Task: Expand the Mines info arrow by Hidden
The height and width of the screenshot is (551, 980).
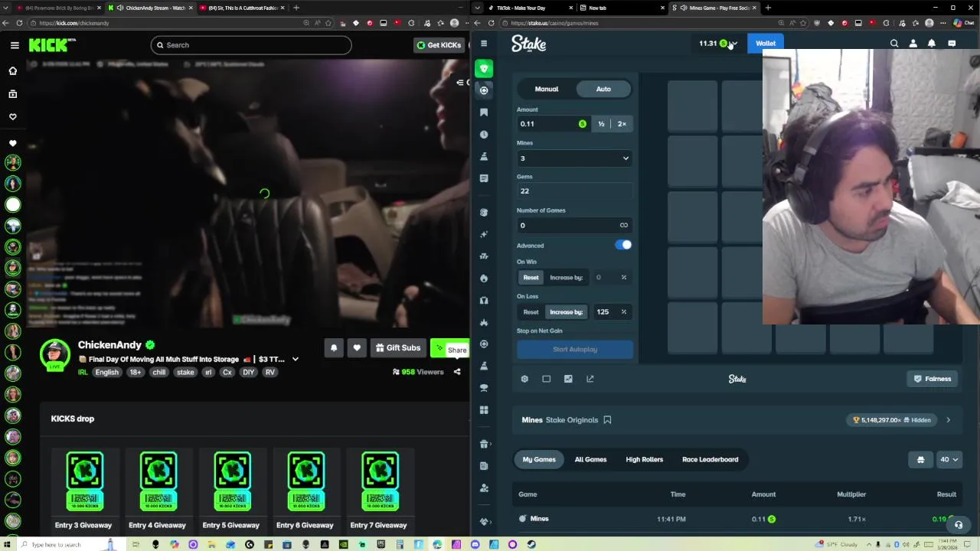Action: tap(948, 420)
